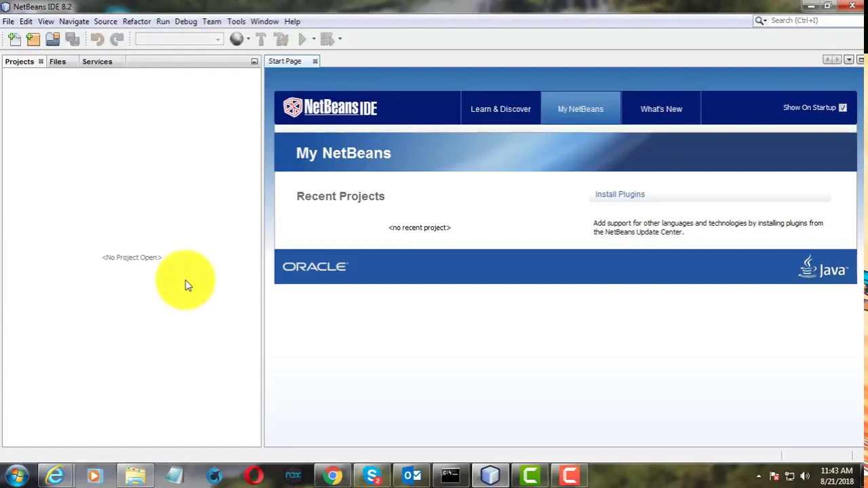Switch to the Projects tab
This screenshot has height=488, width=868.
[x=19, y=62]
